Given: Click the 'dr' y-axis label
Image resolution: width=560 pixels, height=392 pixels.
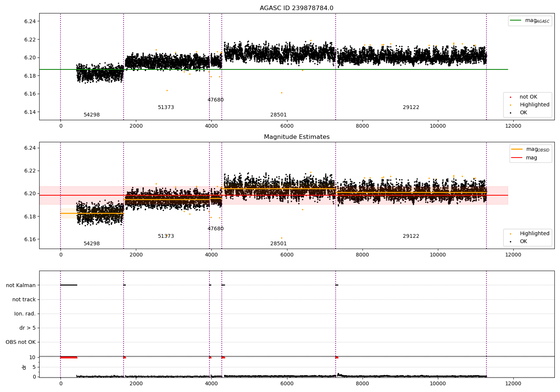Looking at the screenshot, I should [24, 367].
